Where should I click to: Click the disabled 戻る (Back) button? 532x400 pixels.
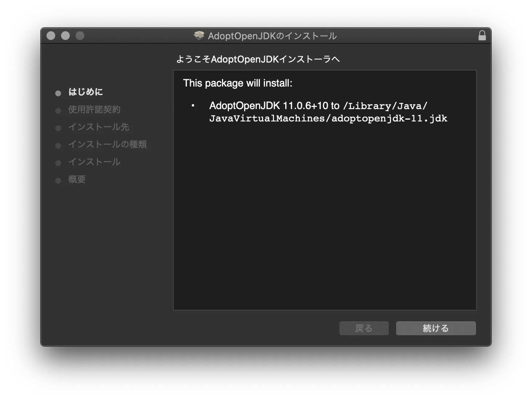coord(364,328)
